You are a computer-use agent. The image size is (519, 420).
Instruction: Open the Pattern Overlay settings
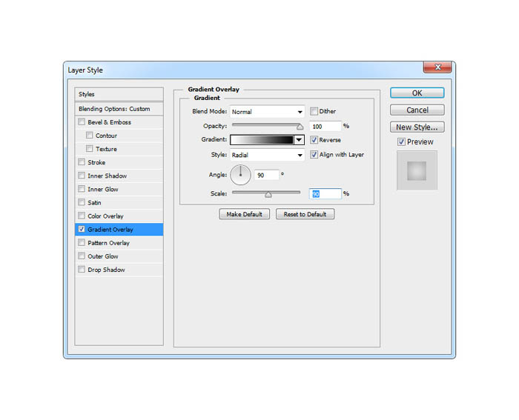[108, 243]
